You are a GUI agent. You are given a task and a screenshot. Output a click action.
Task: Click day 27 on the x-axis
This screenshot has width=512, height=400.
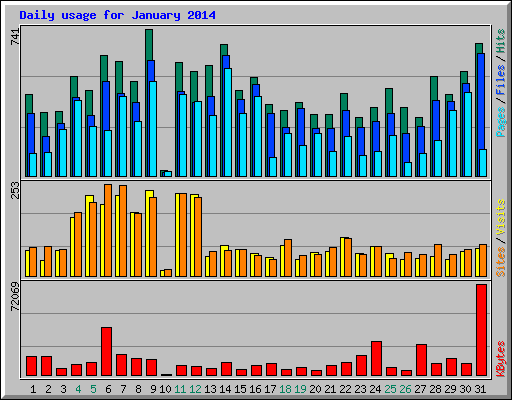coord(420,389)
